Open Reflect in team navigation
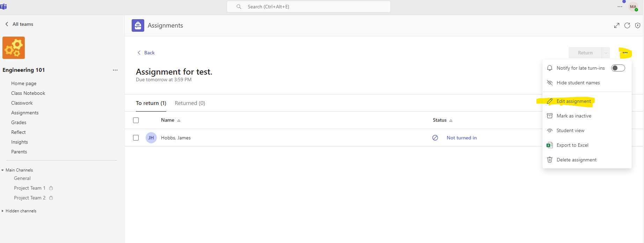The image size is (644, 243). pos(19,132)
